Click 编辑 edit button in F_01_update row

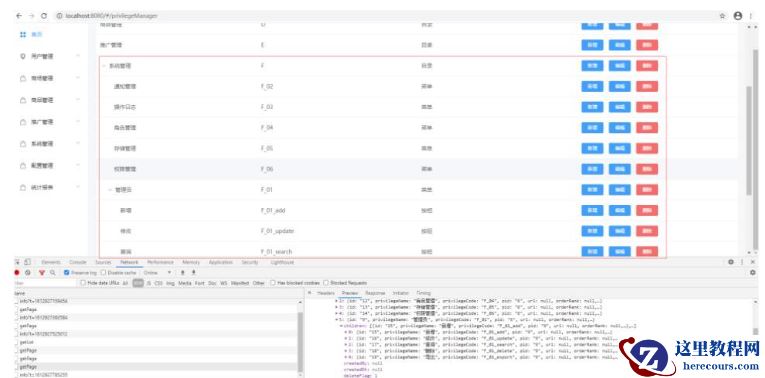(x=620, y=231)
